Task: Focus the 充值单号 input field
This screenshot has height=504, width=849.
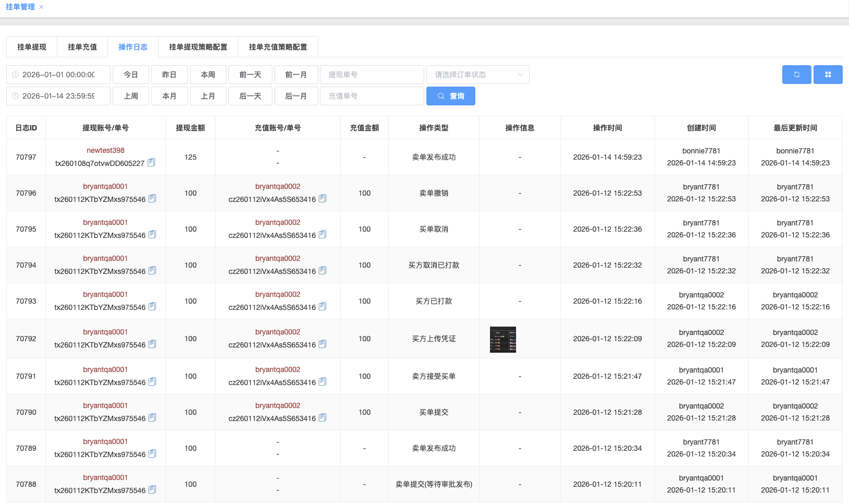Action: pyautogui.click(x=372, y=96)
